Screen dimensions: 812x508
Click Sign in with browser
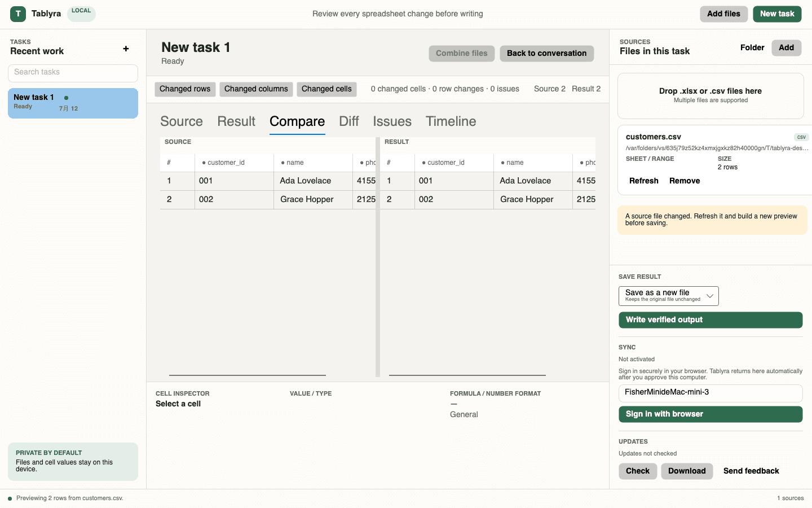coord(710,414)
